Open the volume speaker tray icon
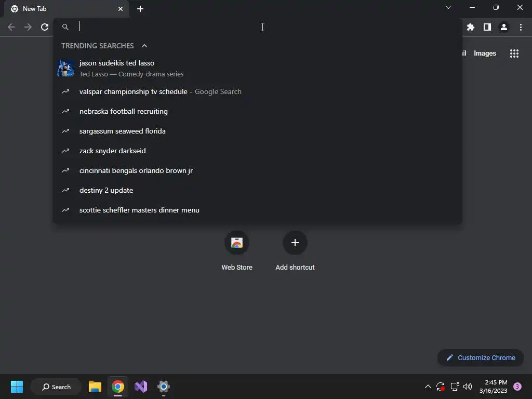This screenshot has width=532, height=399. pyautogui.click(x=468, y=387)
